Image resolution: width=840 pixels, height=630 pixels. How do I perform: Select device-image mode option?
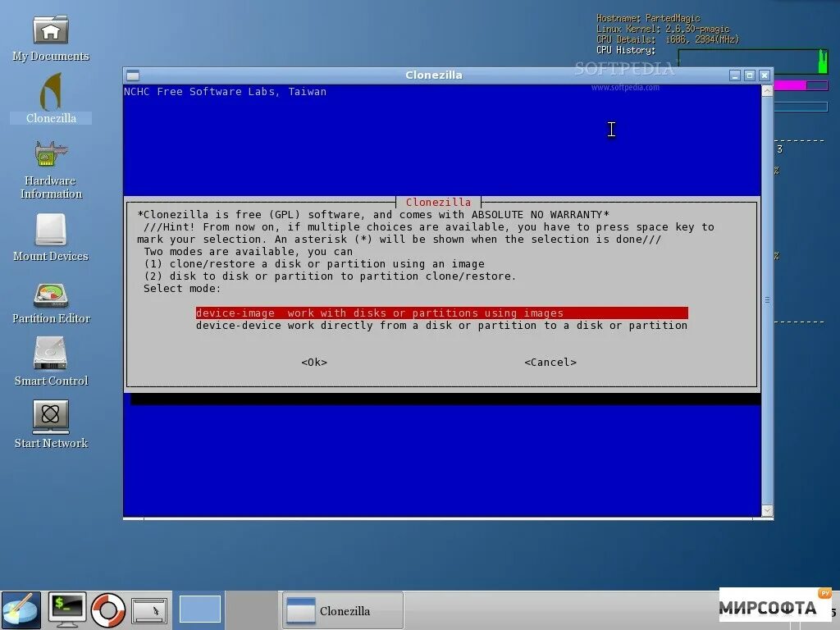click(441, 313)
